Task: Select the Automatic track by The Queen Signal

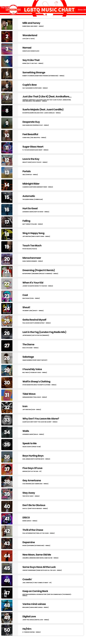Action: click(29, 196)
